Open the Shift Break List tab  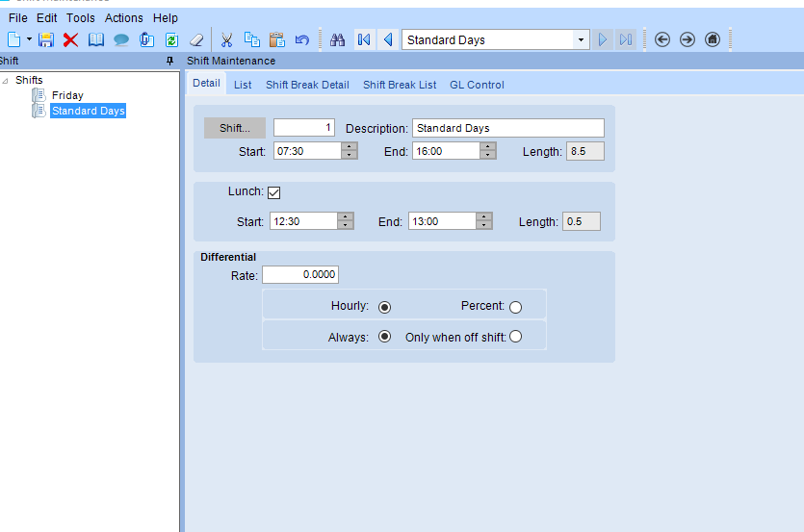coord(400,85)
